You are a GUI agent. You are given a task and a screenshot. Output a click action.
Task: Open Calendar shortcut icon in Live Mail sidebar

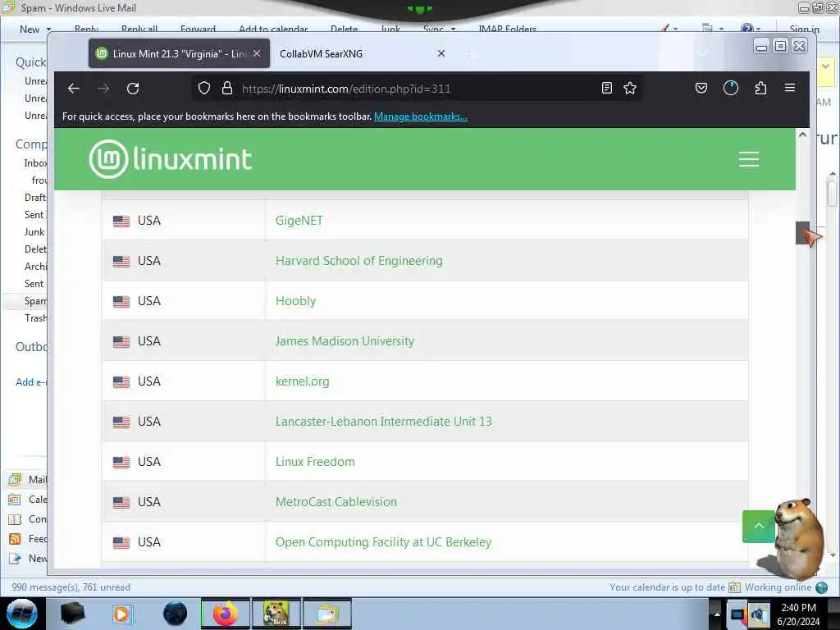coord(15,500)
